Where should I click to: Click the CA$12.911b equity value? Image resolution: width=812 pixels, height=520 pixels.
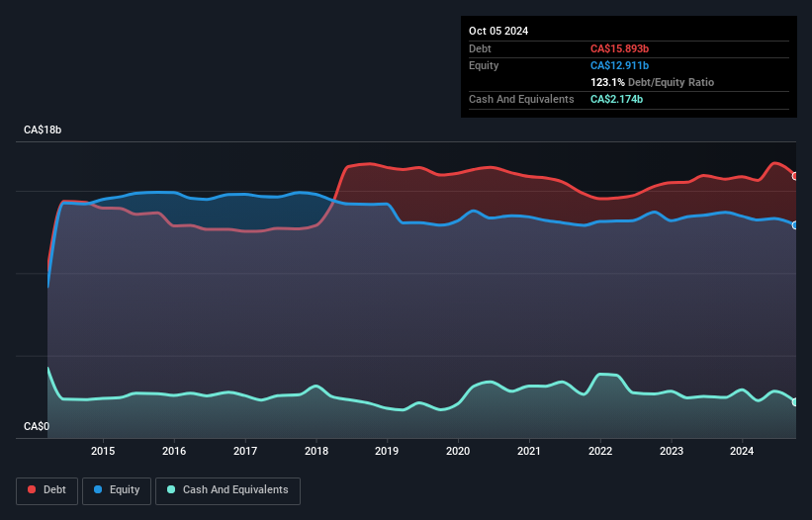coord(619,65)
